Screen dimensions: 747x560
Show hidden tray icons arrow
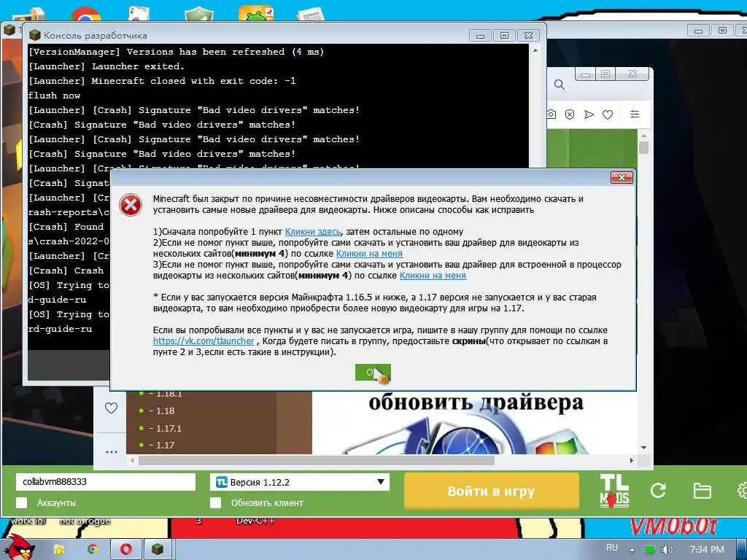632,550
